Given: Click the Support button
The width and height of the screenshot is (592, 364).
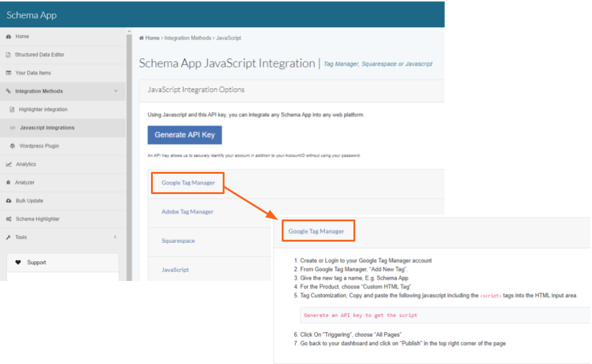Looking at the screenshot, I should [63, 263].
